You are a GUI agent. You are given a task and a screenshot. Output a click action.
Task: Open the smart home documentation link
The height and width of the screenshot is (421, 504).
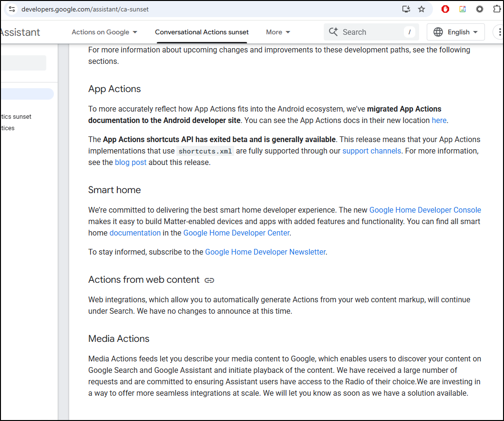click(x=135, y=233)
